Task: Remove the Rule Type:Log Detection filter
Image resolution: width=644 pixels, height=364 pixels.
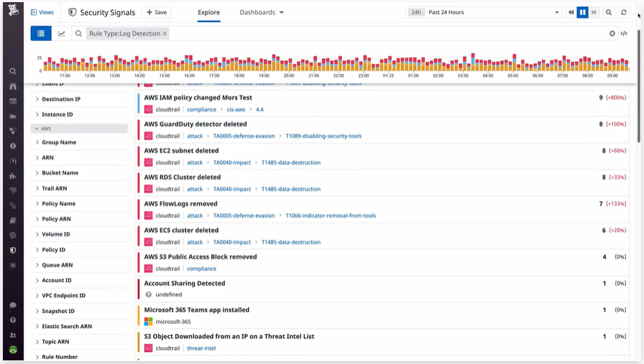Action: 165,34
